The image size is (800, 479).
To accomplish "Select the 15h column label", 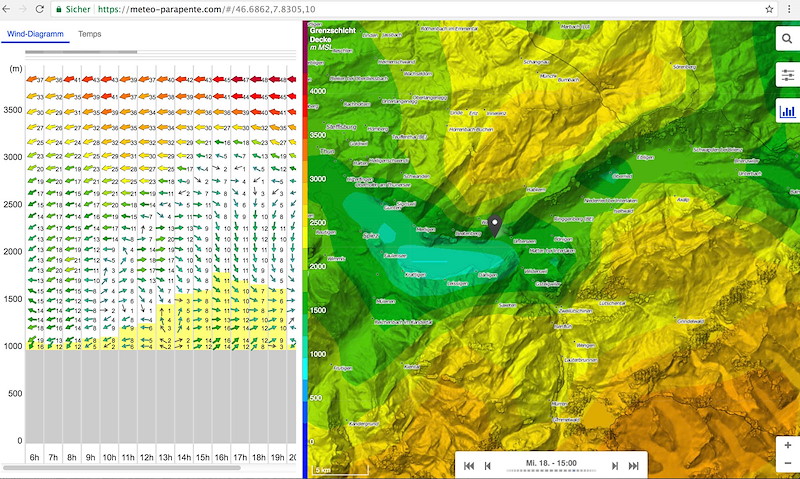I will pyautogui.click(x=203, y=457).
